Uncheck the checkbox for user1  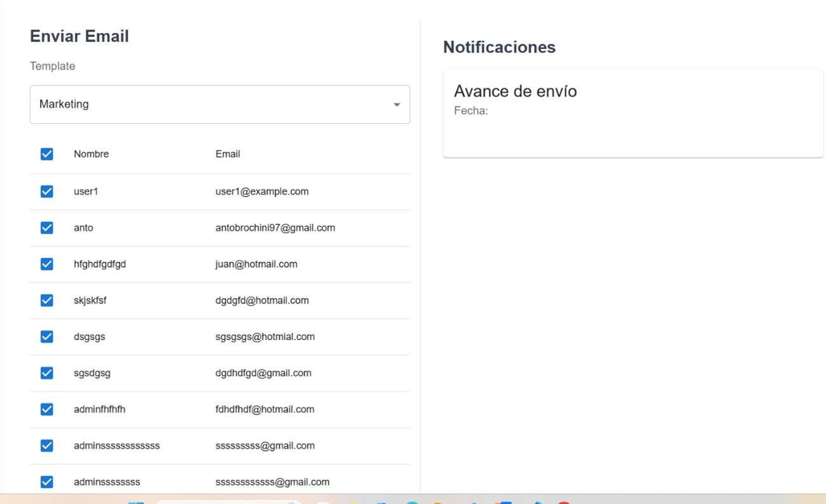(46, 191)
